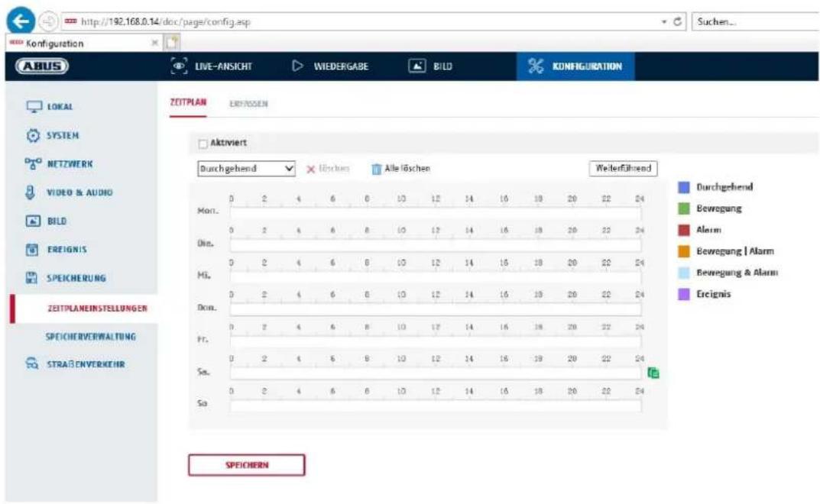Click the Live-Ansicht eye icon
Image resolution: width=820 pixels, height=504 pixels.
179,66
